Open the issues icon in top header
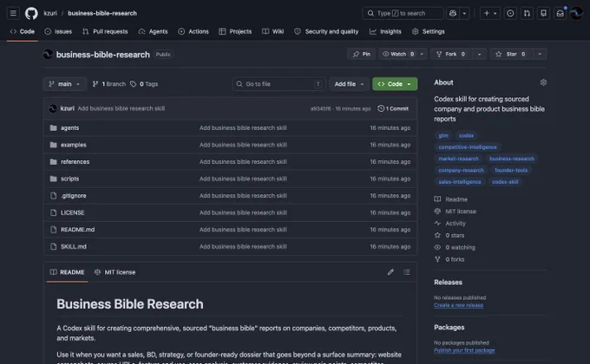This screenshot has width=590, height=364. 510,13
